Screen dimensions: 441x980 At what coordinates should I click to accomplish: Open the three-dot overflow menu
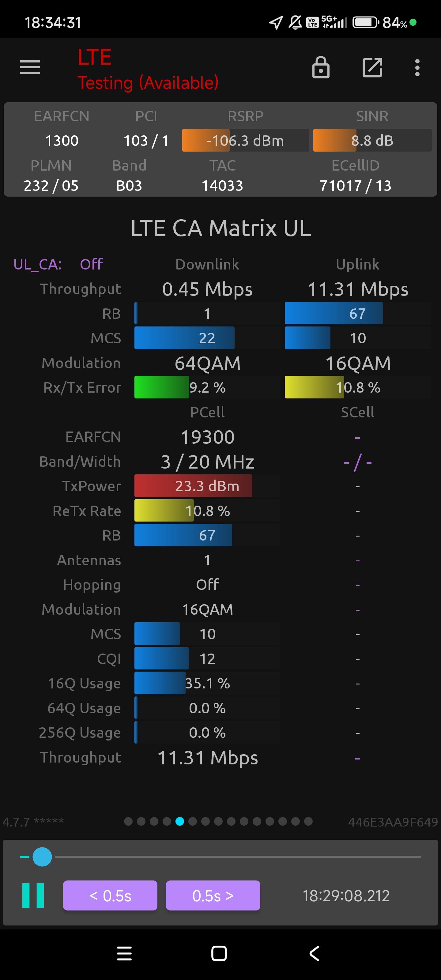coord(417,68)
